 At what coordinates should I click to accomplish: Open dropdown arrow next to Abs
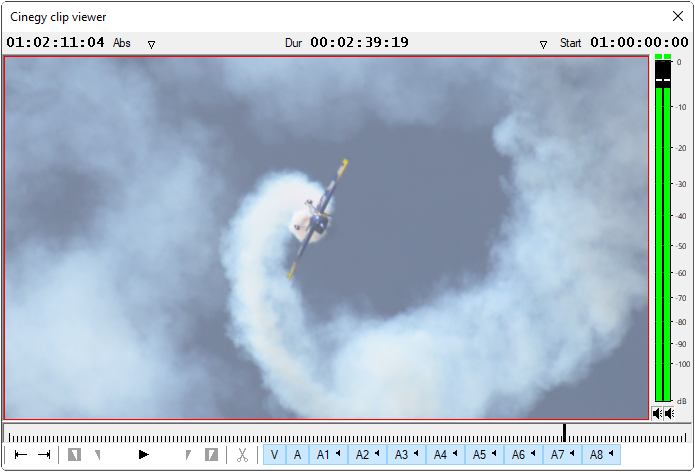point(152,44)
